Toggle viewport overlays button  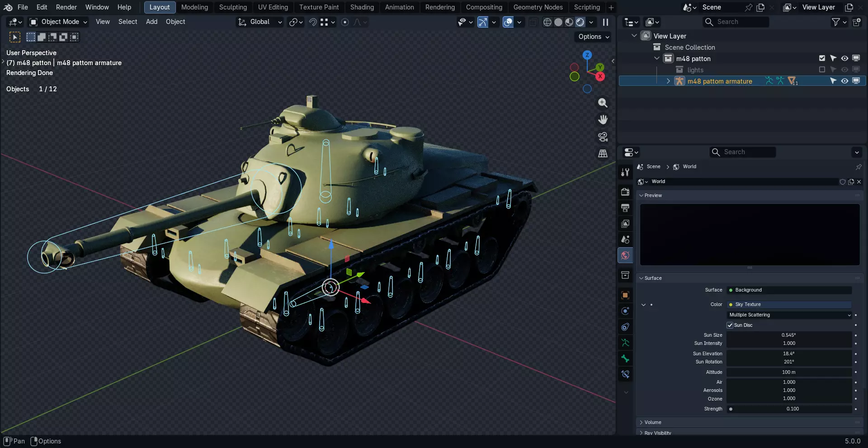[508, 22]
